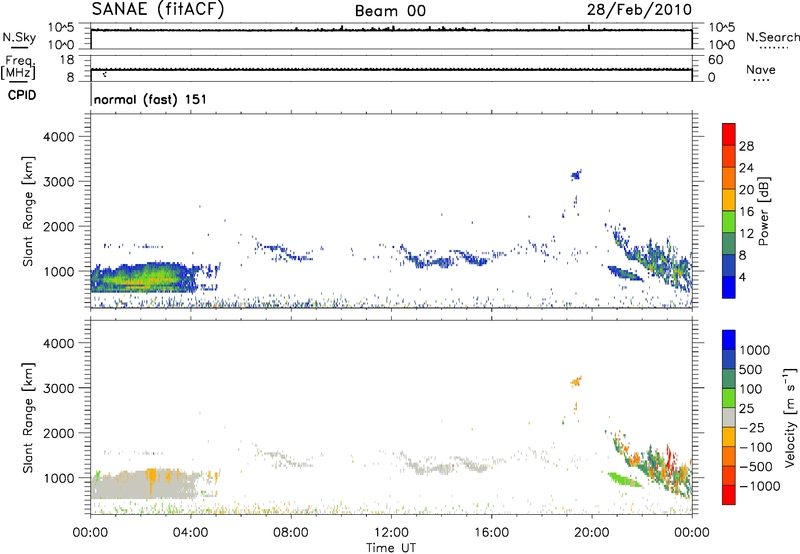Select the 'Freq. [MHz]' axis label
This screenshot has width=800, height=554.
click(18, 67)
